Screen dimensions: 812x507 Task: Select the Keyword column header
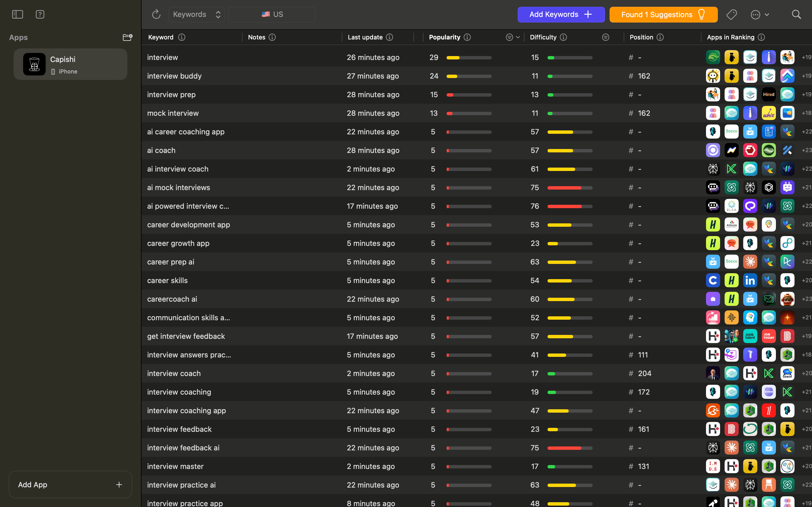[160, 37]
